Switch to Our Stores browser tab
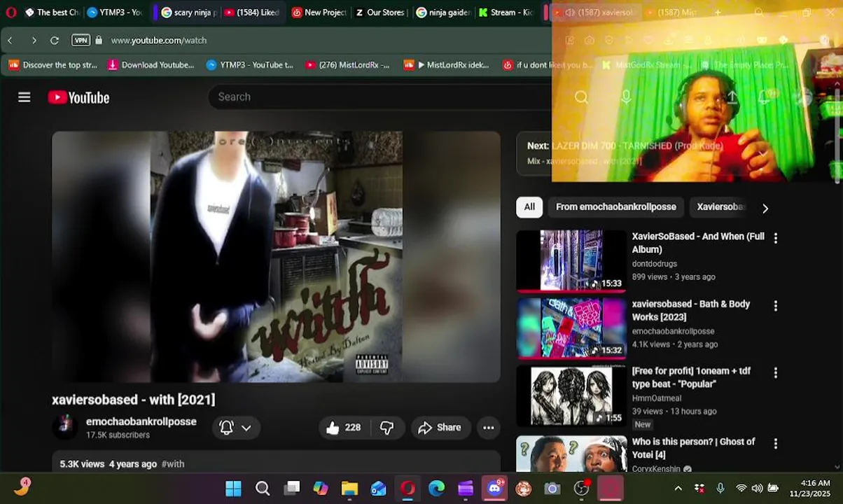This screenshot has width=843, height=504. pos(381,12)
